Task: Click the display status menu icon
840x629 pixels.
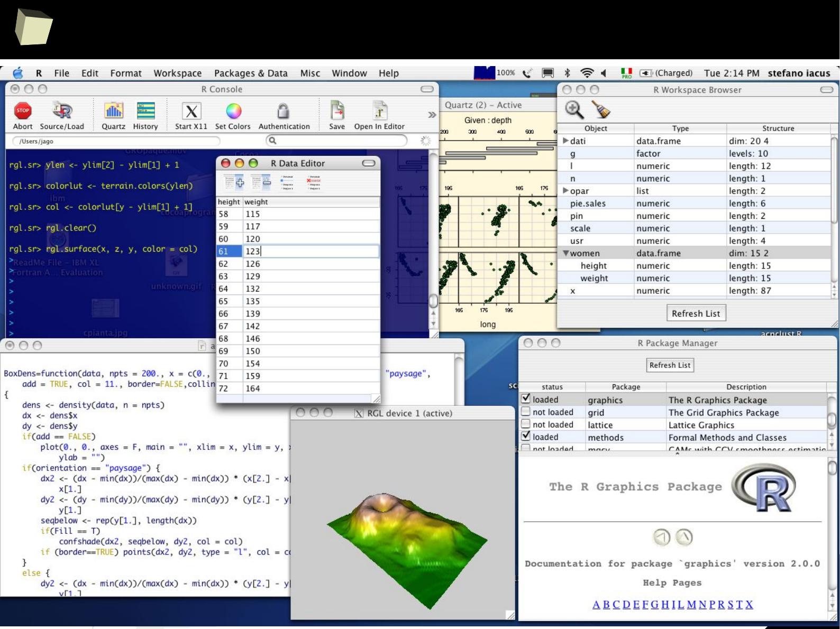Action: click(x=548, y=73)
